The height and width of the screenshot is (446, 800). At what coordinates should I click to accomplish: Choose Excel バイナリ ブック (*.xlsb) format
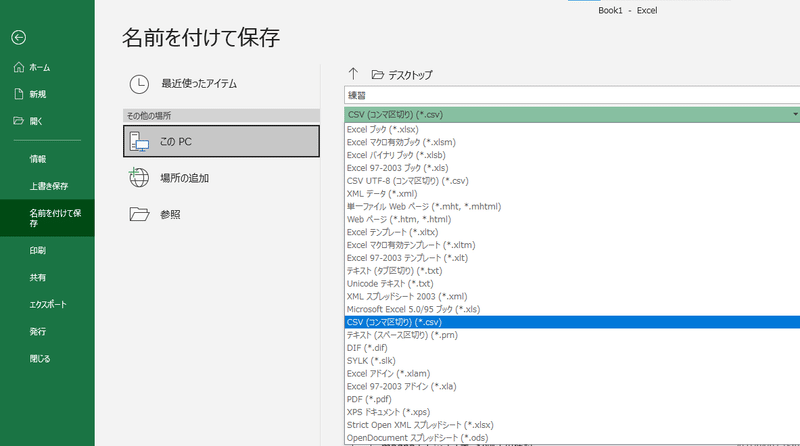point(396,155)
